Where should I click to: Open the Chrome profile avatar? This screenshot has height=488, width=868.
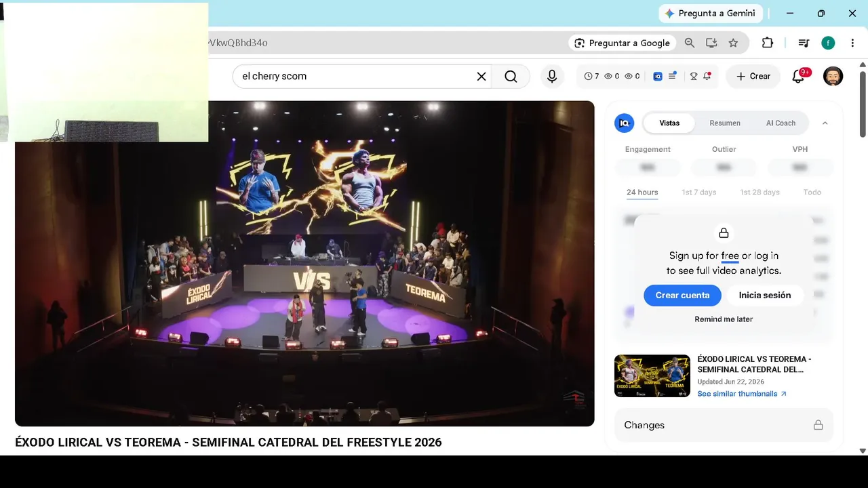[x=828, y=43]
